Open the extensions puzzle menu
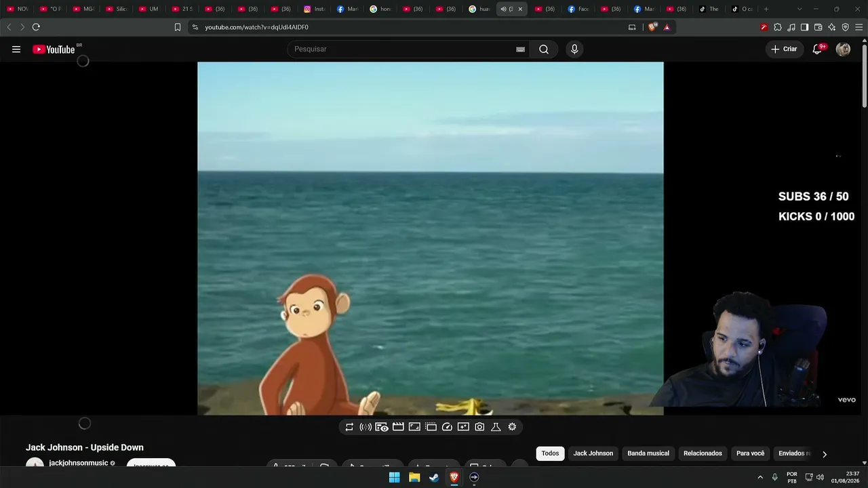 click(x=778, y=27)
